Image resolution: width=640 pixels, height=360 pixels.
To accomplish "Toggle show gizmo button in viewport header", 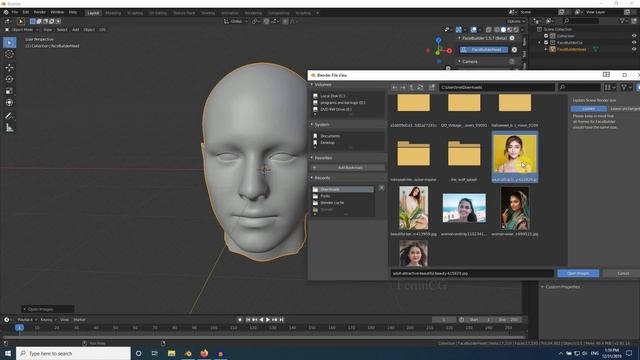I will point(459,30).
